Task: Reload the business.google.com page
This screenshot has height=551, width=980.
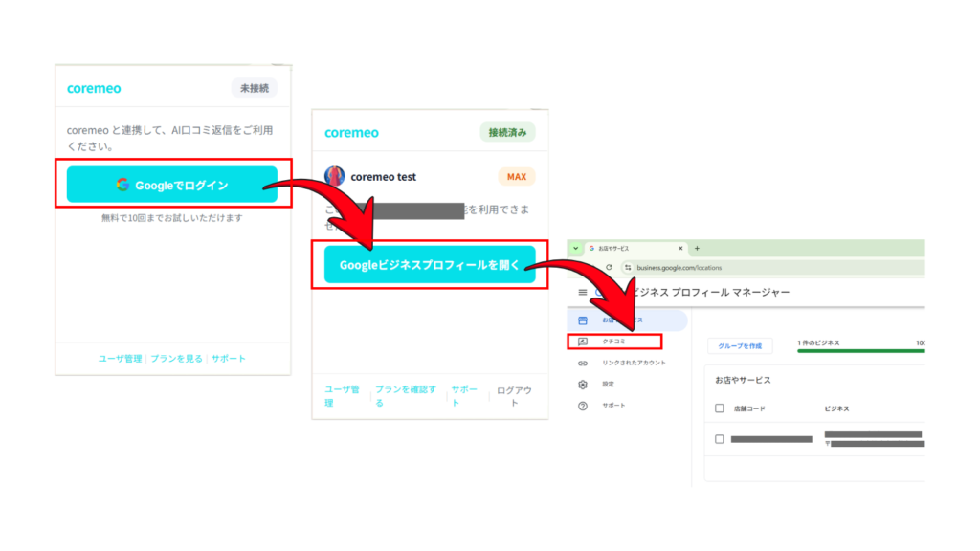Action: (x=609, y=268)
